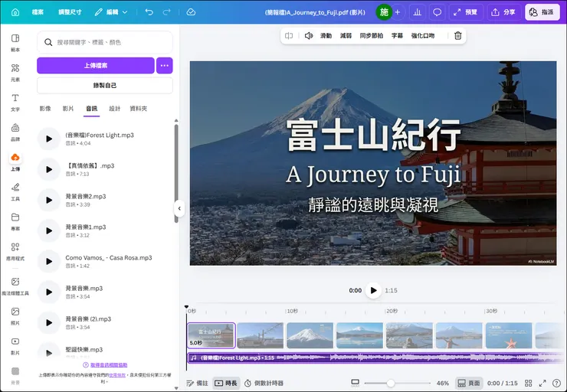
Task: Go to Canva home icon
Action: [15, 12]
